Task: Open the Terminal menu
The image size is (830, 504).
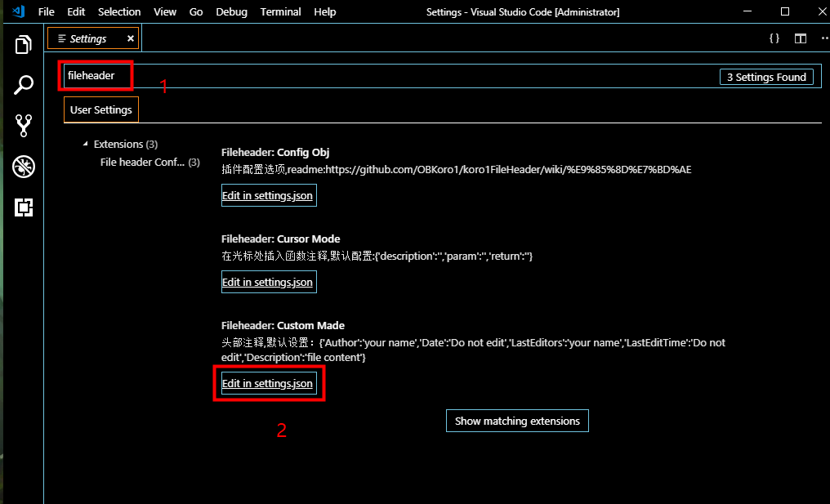Action: (280, 11)
